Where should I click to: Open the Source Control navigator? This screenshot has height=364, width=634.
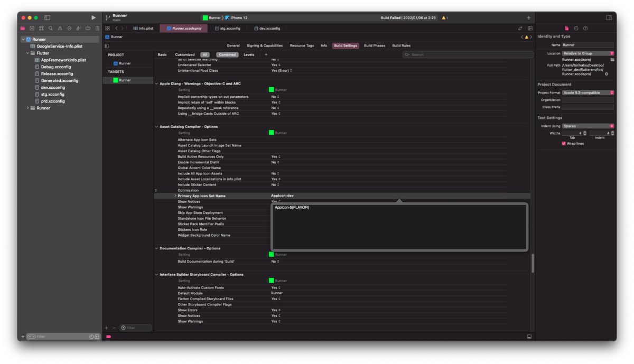click(32, 28)
